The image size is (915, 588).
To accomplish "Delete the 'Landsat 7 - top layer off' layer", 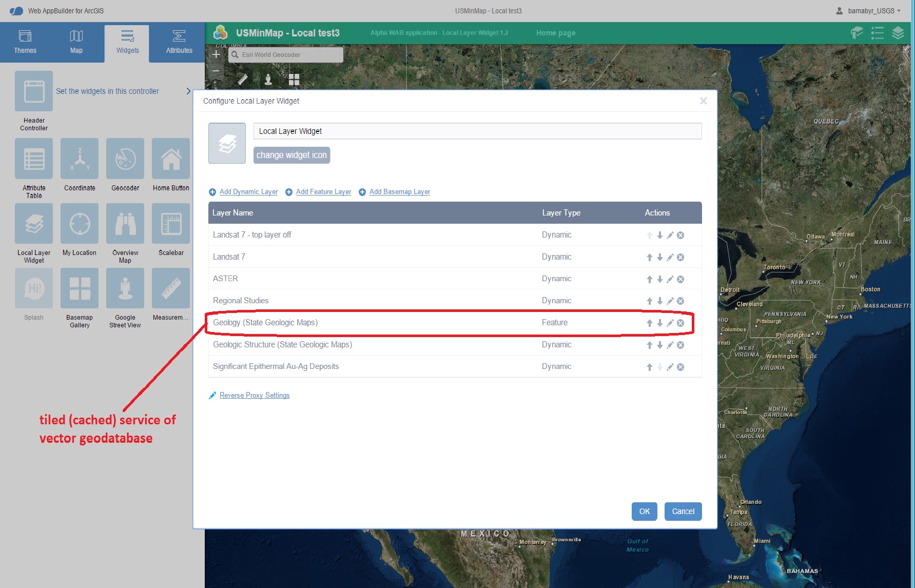I will point(680,235).
